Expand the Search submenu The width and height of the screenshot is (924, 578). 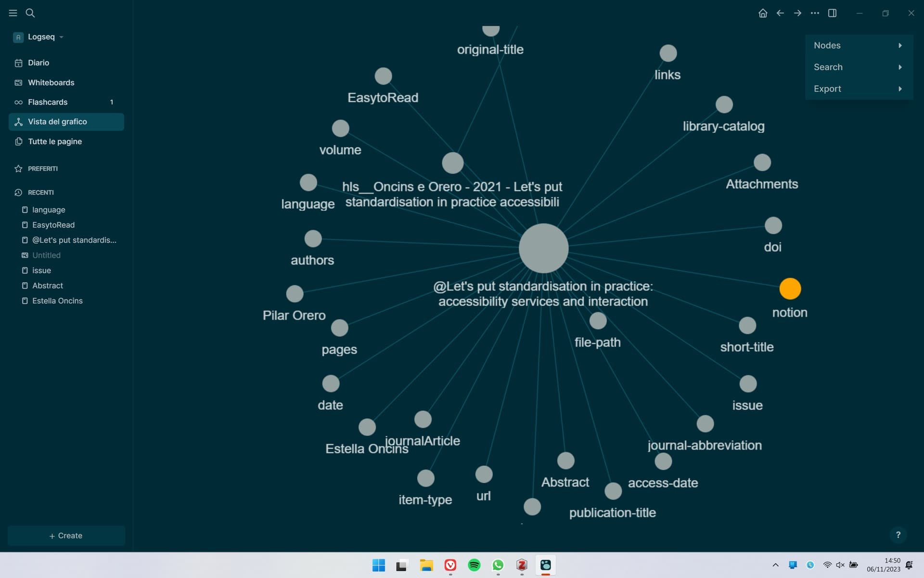coord(858,67)
